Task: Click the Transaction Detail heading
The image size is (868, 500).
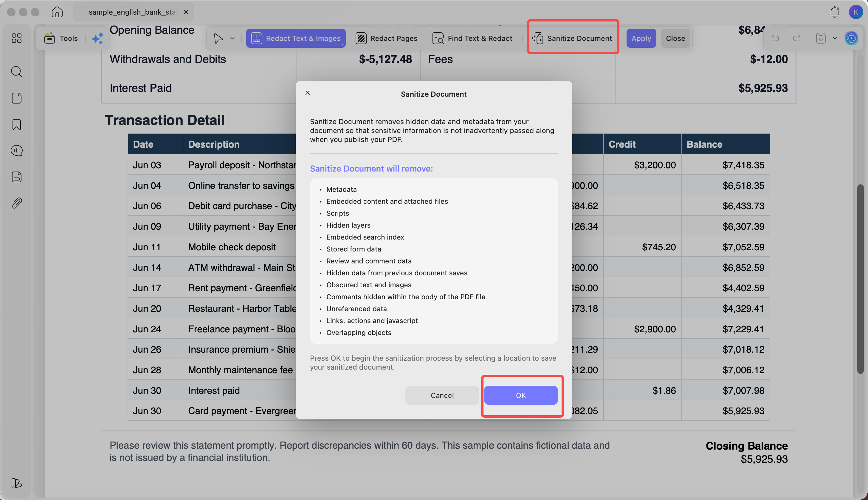Action: (x=165, y=120)
